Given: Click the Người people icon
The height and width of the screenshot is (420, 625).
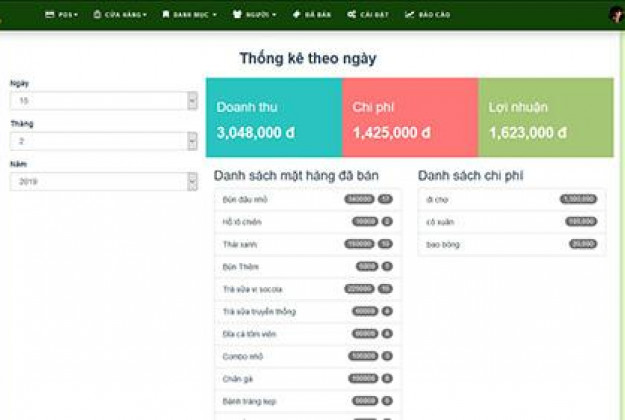Looking at the screenshot, I should (x=237, y=15).
